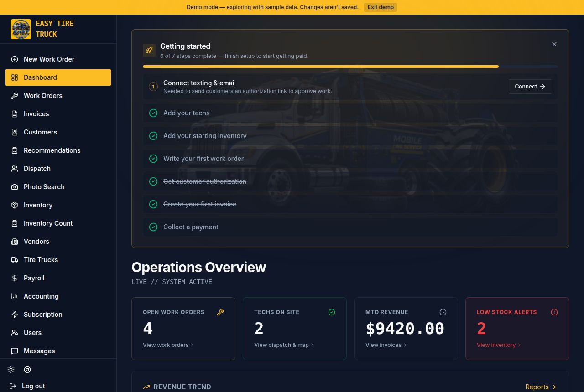
Task: Click the wrench icon next to Work Orders
Action: 15,96
